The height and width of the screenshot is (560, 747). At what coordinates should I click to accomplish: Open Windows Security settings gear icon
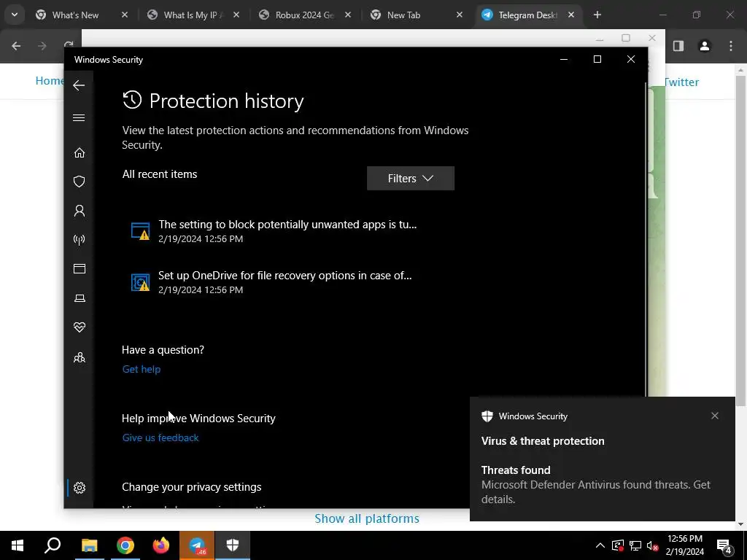tap(79, 488)
